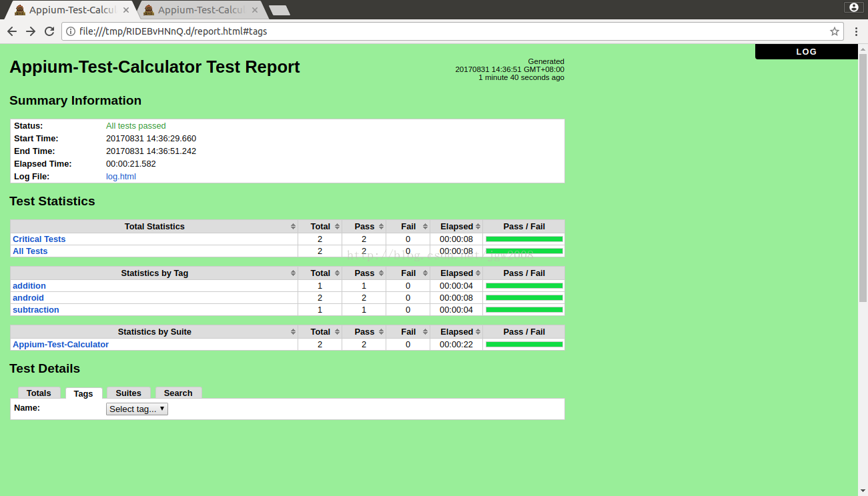The image size is (868, 496).
Task: Open a new browser tab
Action: click(279, 10)
